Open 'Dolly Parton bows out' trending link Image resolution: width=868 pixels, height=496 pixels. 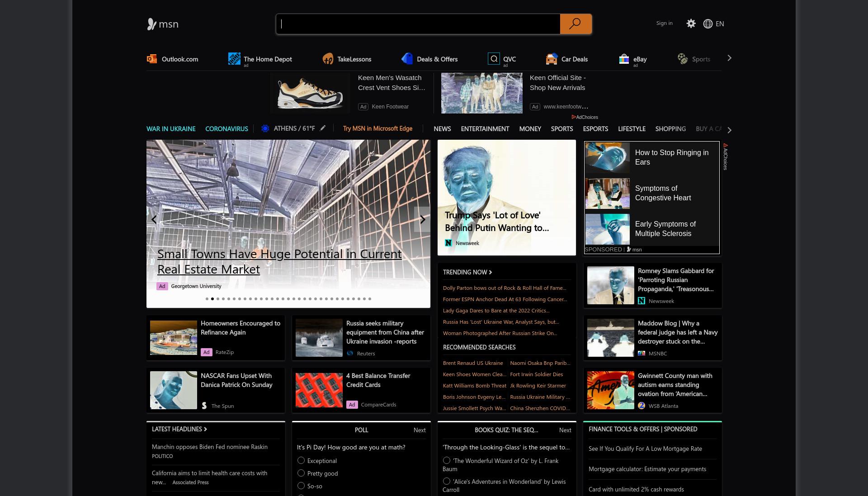[x=505, y=288]
